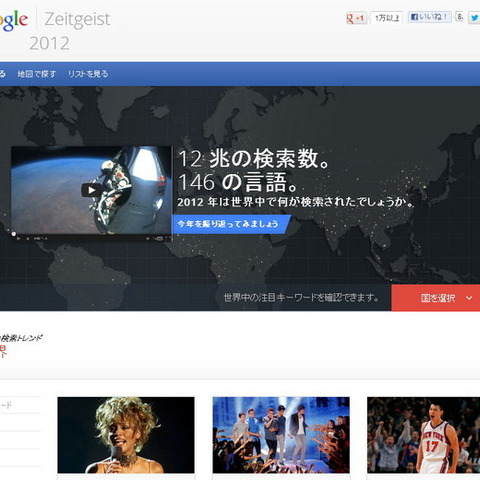Click 2012 年は世界中で何が検索されたでしょうか。 text
This screenshot has height=480, width=480.
tap(295, 202)
